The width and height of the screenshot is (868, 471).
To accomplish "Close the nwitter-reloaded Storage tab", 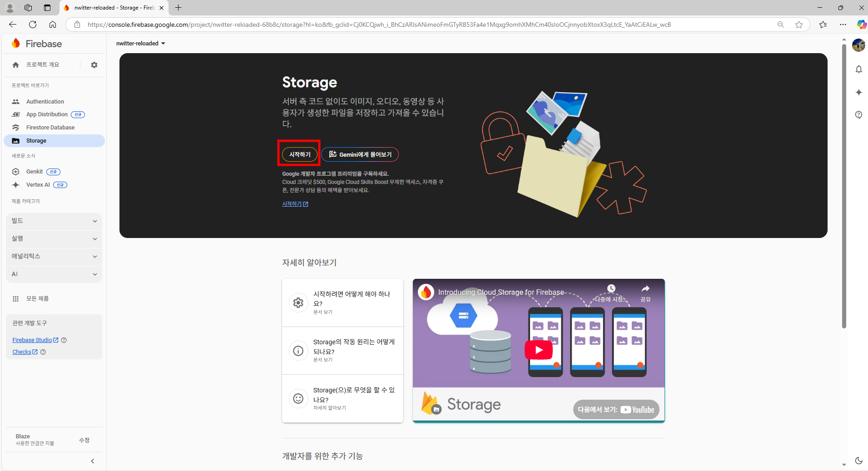I will [x=161, y=8].
